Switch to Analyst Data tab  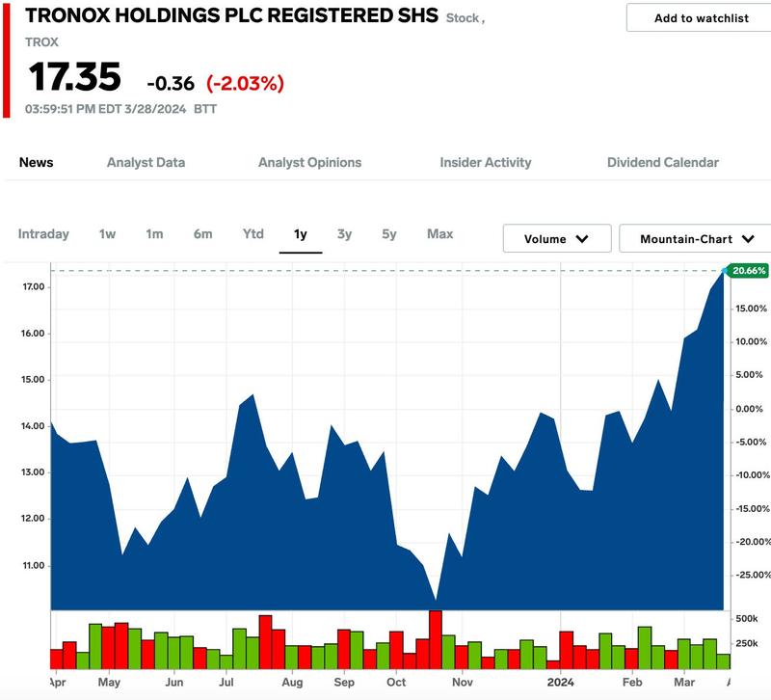pyautogui.click(x=146, y=162)
